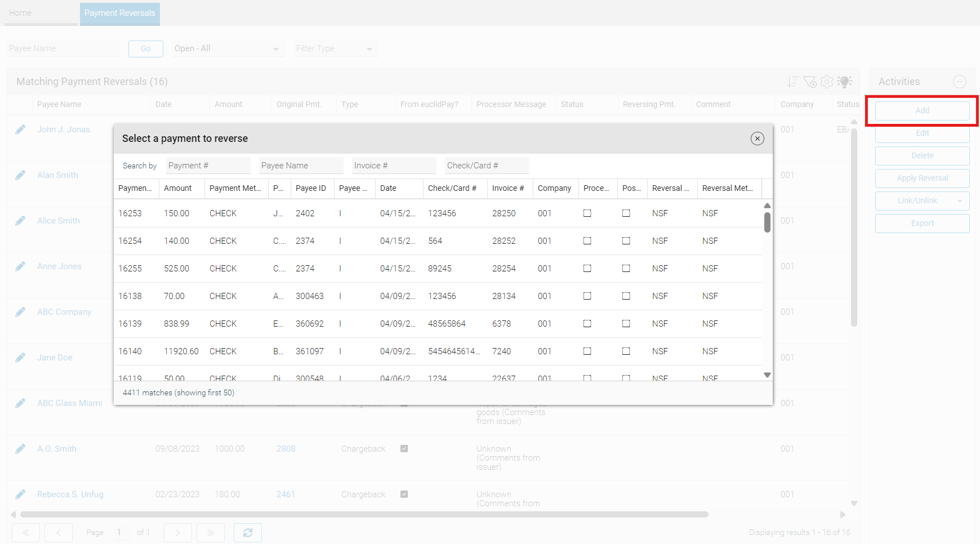Screen dimensions: 980x544
Task: Click edit pencil for Alan Smith row
Action: (20, 175)
